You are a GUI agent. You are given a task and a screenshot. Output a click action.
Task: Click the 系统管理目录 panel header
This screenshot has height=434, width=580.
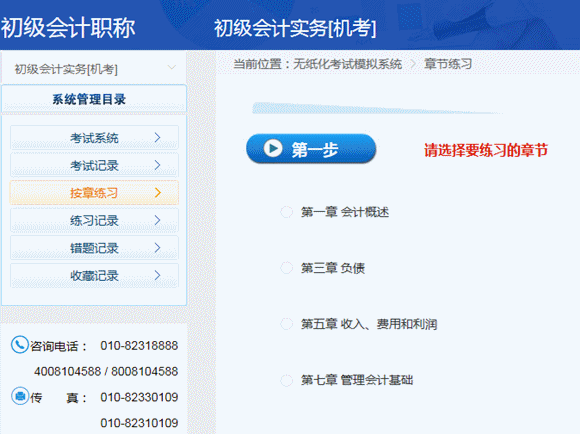[94, 99]
